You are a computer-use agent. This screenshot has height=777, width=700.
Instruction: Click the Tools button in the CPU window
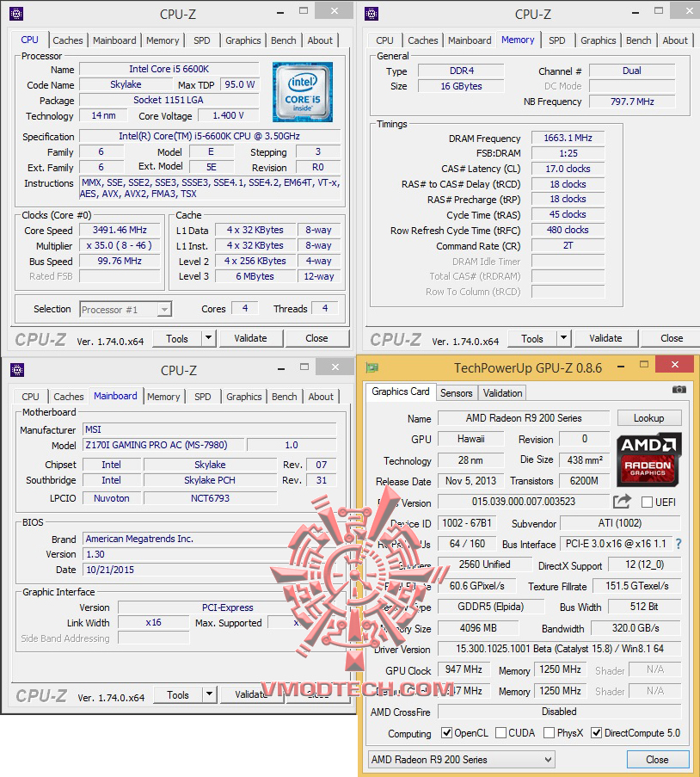tap(177, 338)
